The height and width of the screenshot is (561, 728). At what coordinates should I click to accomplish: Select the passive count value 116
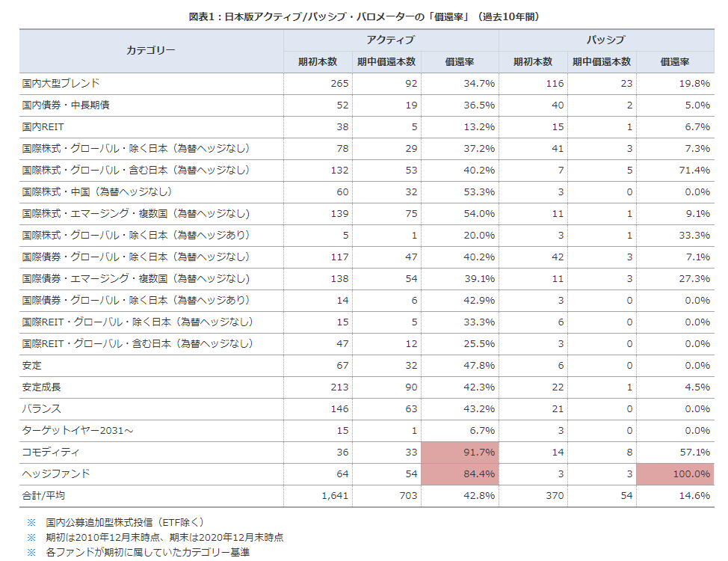555,84
